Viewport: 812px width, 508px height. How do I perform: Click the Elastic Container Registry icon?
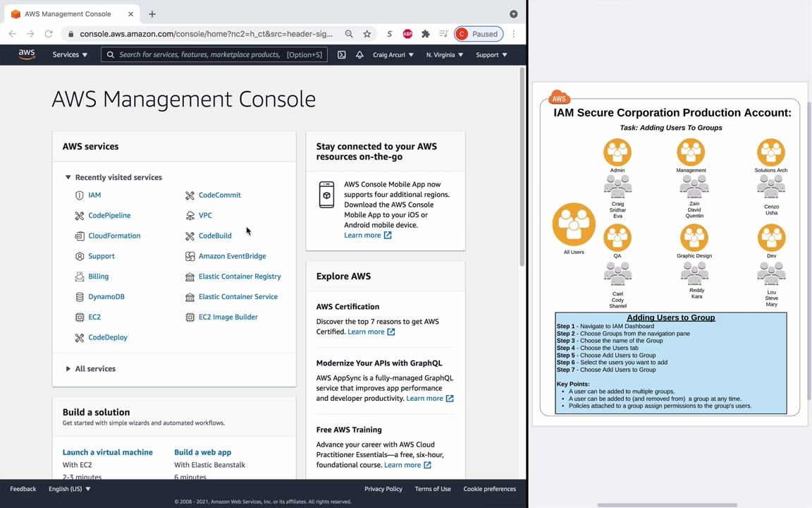click(190, 277)
